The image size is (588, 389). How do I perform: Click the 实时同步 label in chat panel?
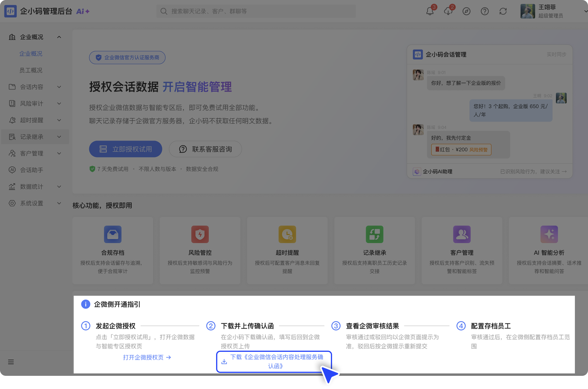pyautogui.click(x=556, y=54)
